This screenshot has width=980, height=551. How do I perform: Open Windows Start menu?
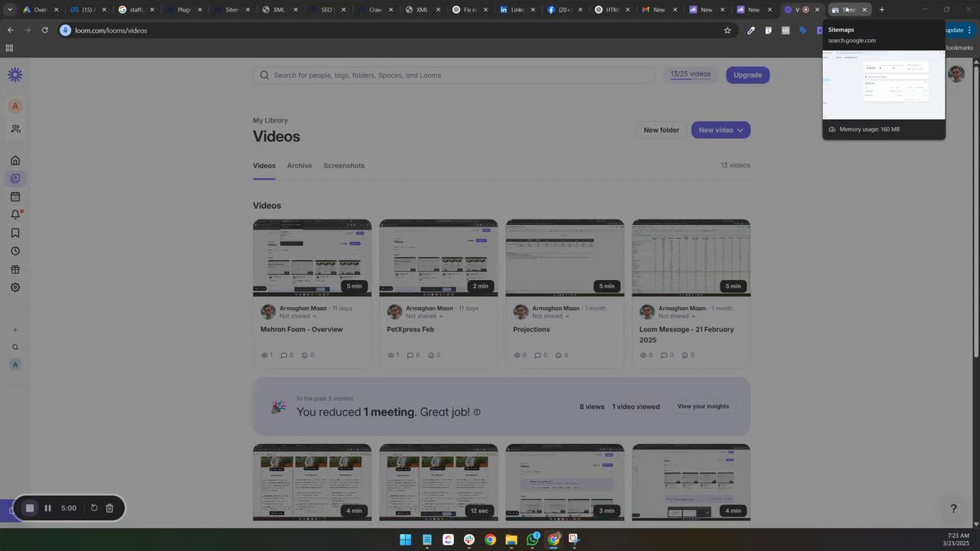click(405, 540)
